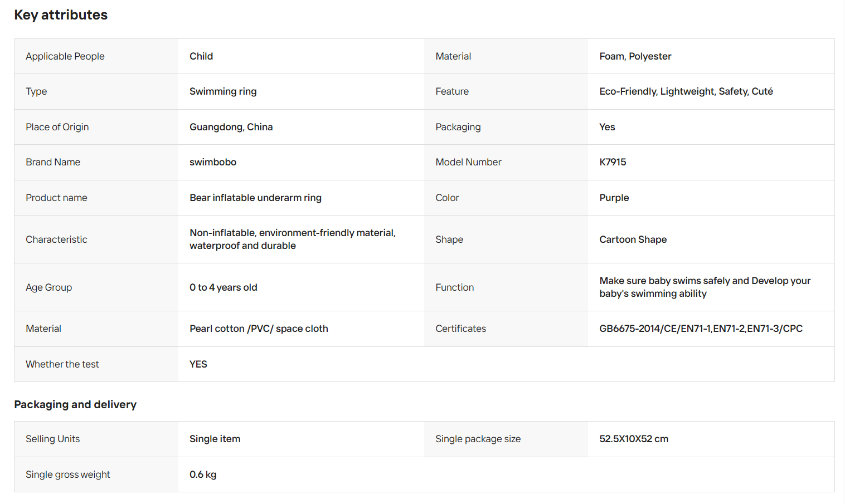Click the Cartoon Shape value
Image resolution: width=845 pixels, height=504 pixels.
[x=633, y=239]
